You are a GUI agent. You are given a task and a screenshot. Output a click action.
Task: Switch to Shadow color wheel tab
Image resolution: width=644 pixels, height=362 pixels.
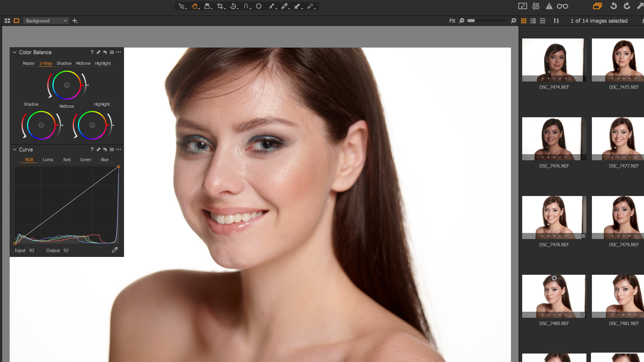point(64,63)
